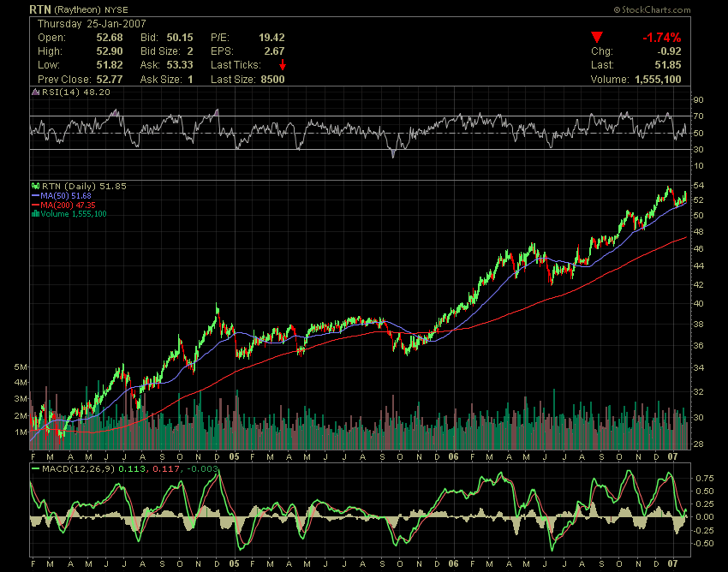Click the MA(50) 51.68 legend entry
Viewport: 728px width, 572px height.
[x=65, y=196]
